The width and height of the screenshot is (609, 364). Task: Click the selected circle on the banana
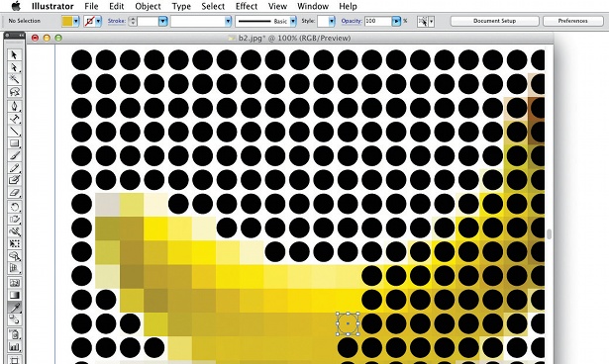pos(348,323)
